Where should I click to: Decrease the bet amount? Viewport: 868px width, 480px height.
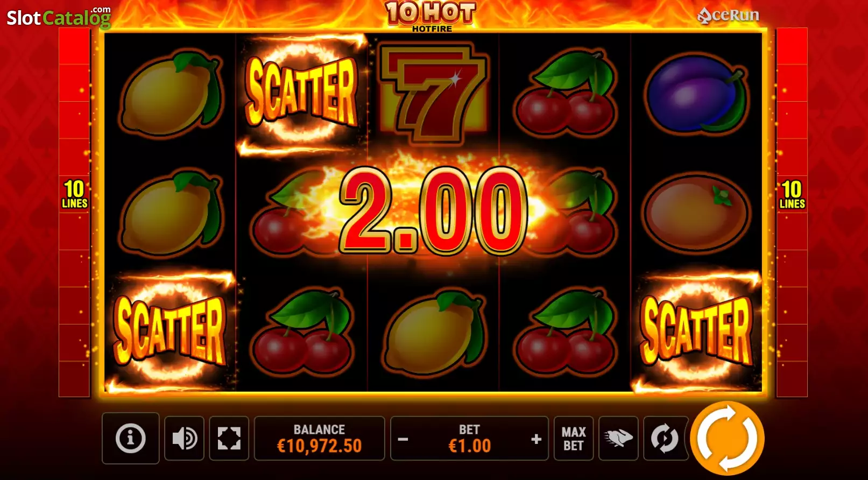[x=403, y=439]
